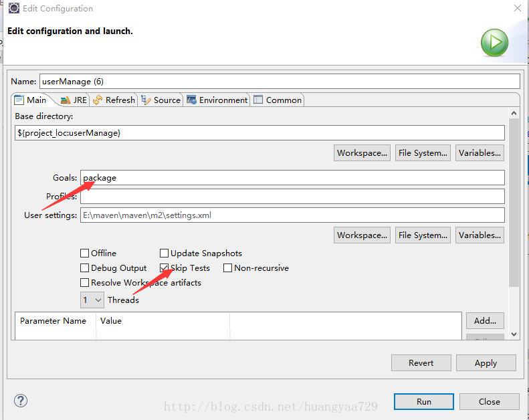Switch to the JRE tab
The width and height of the screenshot is (529, 420).
(74, 100)
